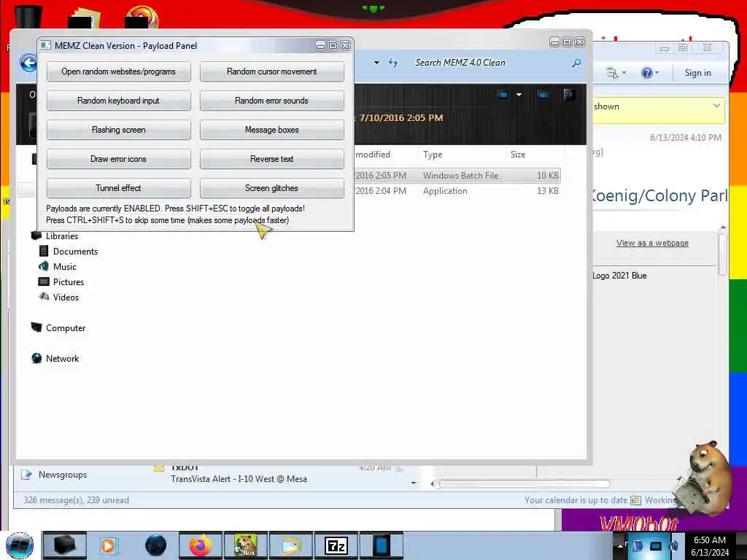Toggle the Tunnel effect payload
The height and width of the screenshot is (560, 747).
point(119,187)
